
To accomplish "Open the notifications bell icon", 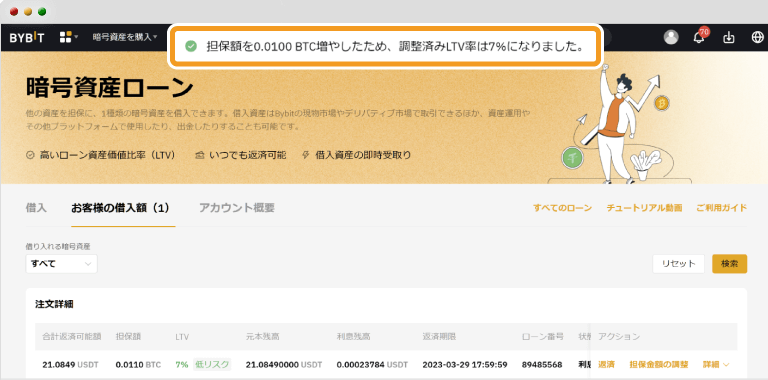I will pyautogui.click(x=699, y=38).
